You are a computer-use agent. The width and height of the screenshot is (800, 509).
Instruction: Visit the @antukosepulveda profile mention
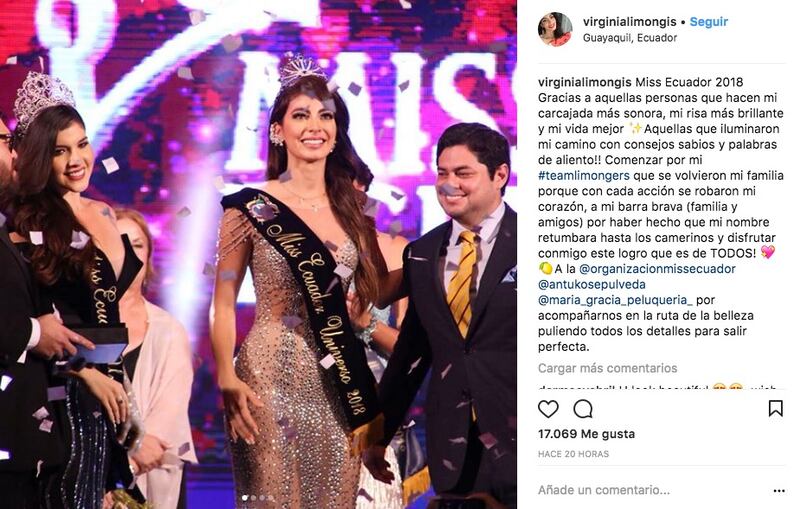point(591,285)
